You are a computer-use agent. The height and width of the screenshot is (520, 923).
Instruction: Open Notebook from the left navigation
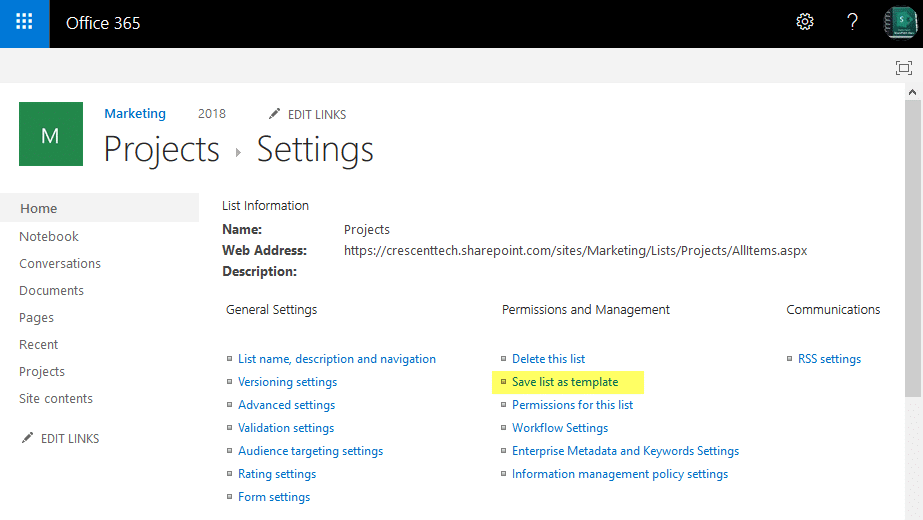tap(49, 236)
